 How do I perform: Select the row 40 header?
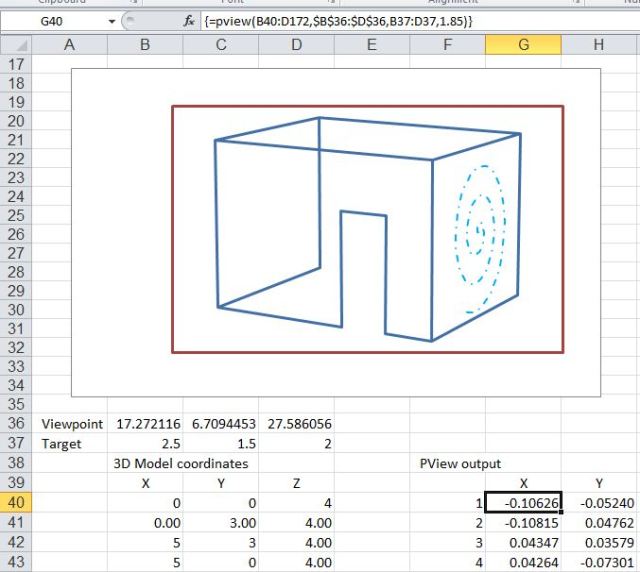(17, 501)
